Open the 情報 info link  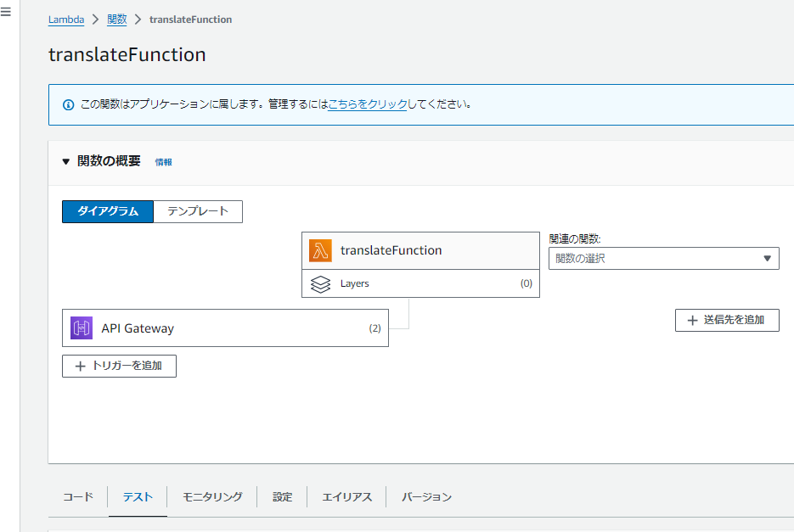point(163,162)
